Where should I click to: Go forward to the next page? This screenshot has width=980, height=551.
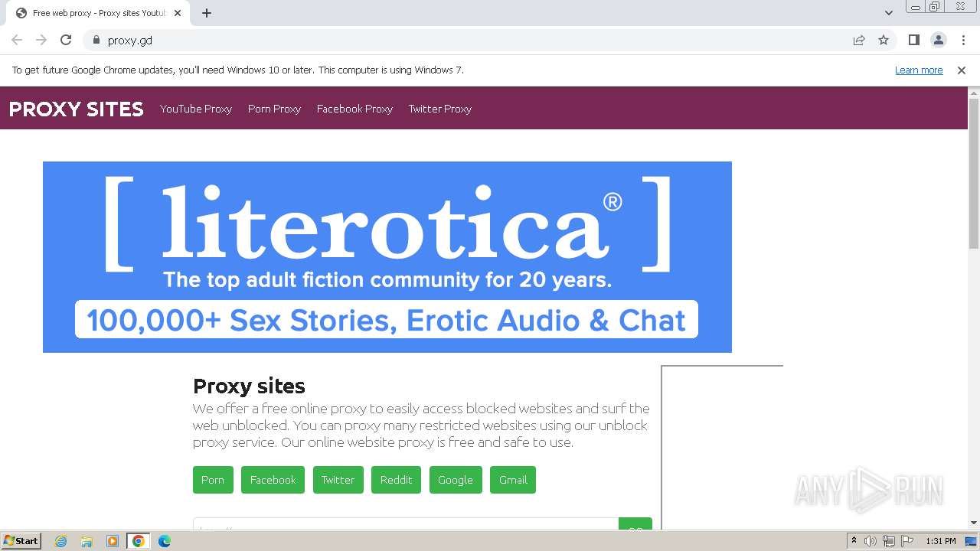point(41,40)
